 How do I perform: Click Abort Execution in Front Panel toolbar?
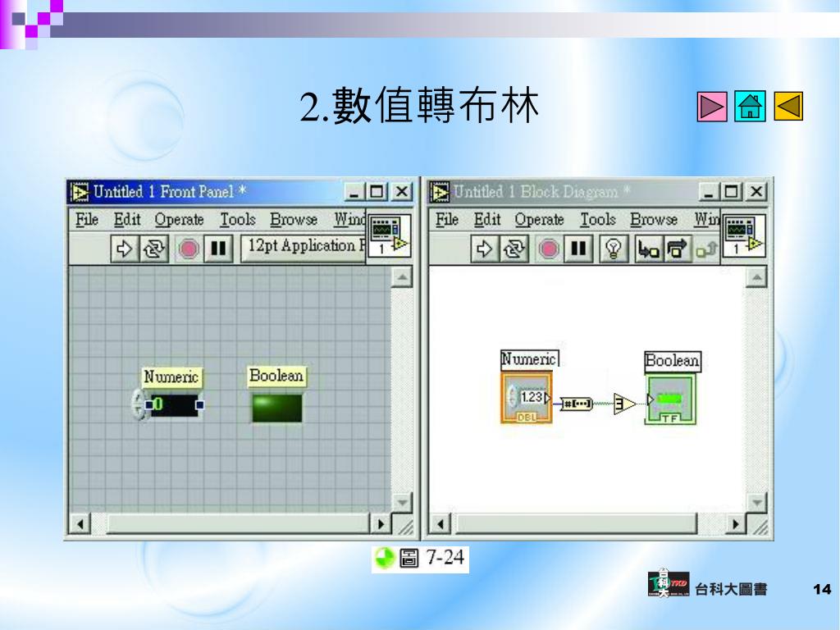tap(189, 249)
